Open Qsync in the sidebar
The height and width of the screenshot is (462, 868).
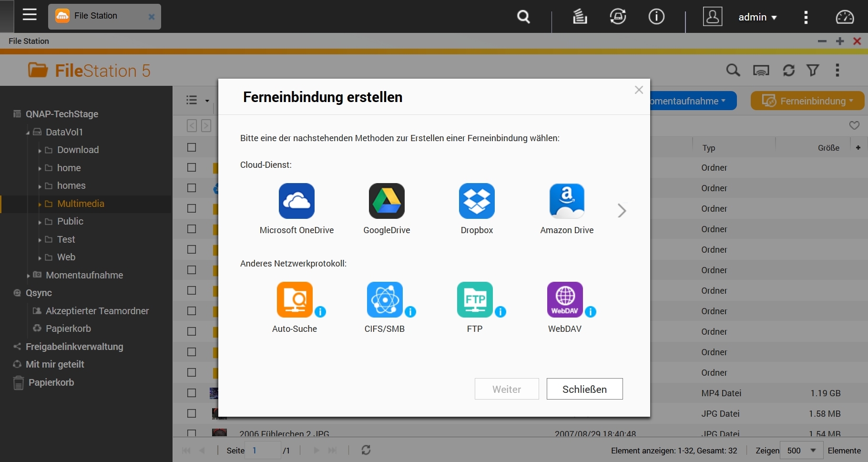point(39,293)
